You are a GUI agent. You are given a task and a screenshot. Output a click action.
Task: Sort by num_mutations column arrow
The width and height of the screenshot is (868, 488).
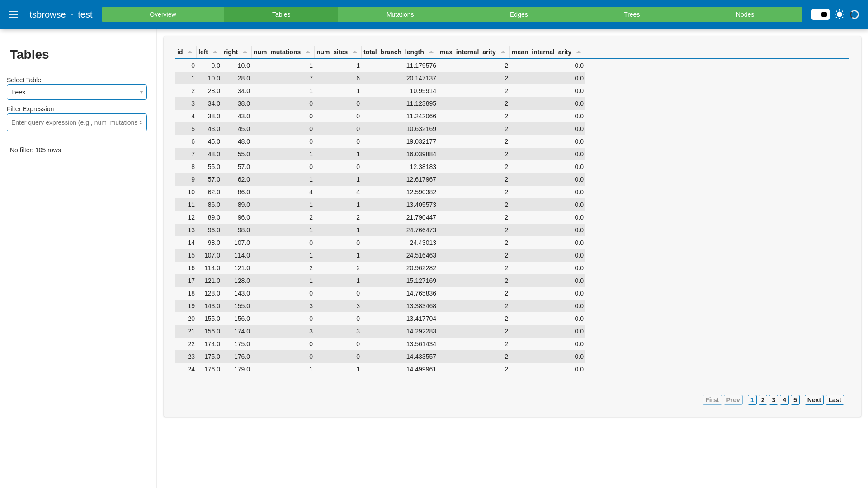pyautogui.click(x=308, y=52)
